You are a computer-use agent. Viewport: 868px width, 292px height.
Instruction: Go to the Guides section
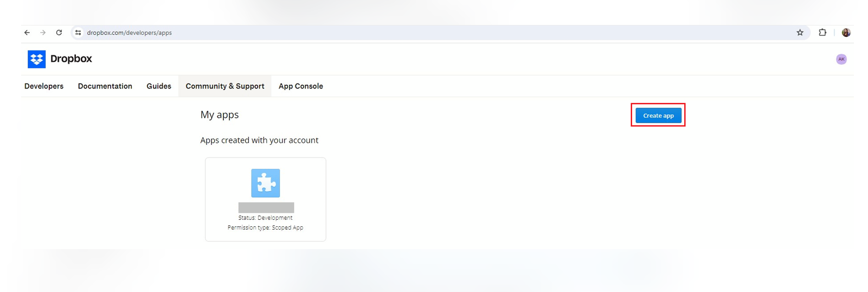159,86
